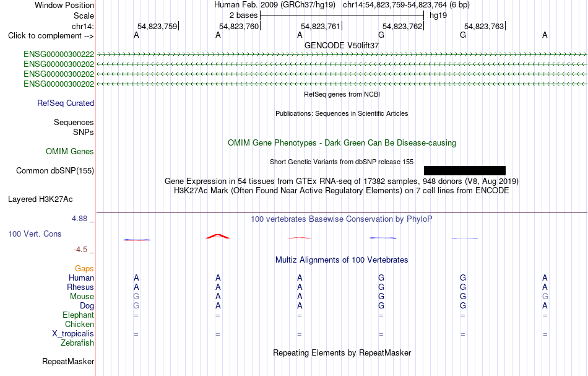Image resolution: width=588 pixels, height=376 pixels.
Task: Open the RefSeq Curated track label
Action: (x=66, y=103)
